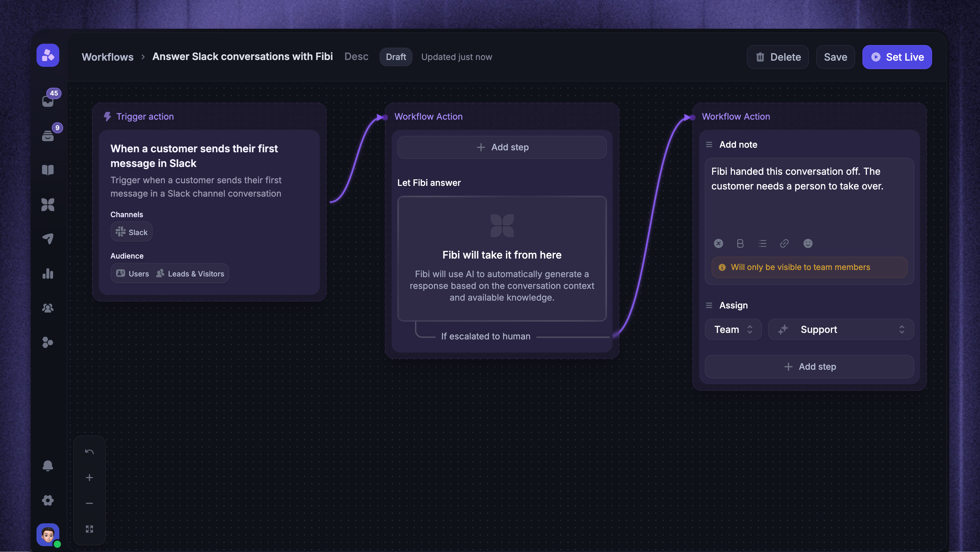Go back to Workflows breadcrumb

[108, 57]
